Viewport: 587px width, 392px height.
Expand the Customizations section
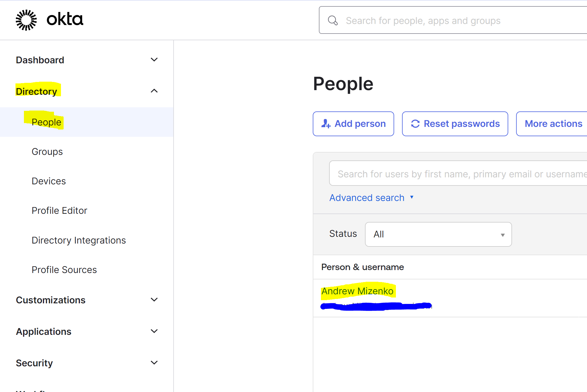pos(154,300)
